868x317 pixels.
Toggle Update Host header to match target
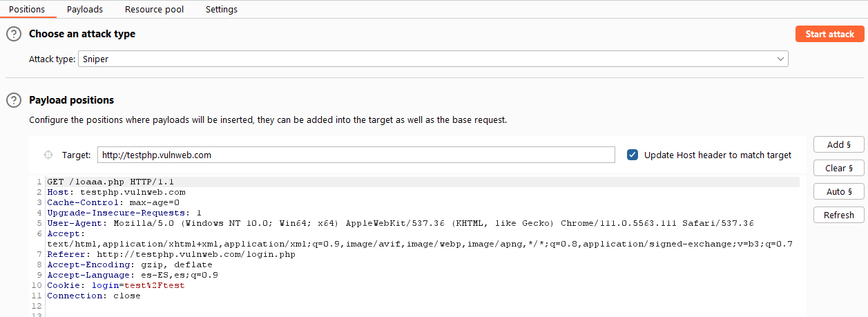(633, 155)
